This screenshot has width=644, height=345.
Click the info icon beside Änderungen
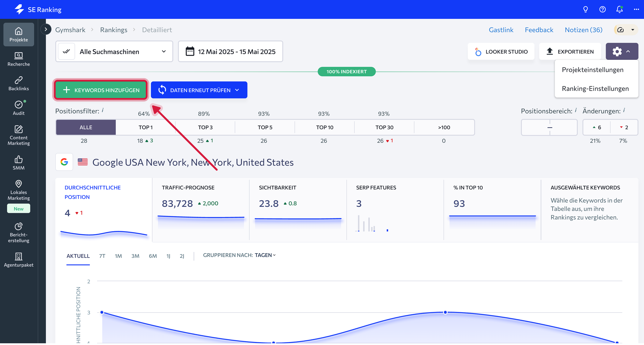coord(624,110)
